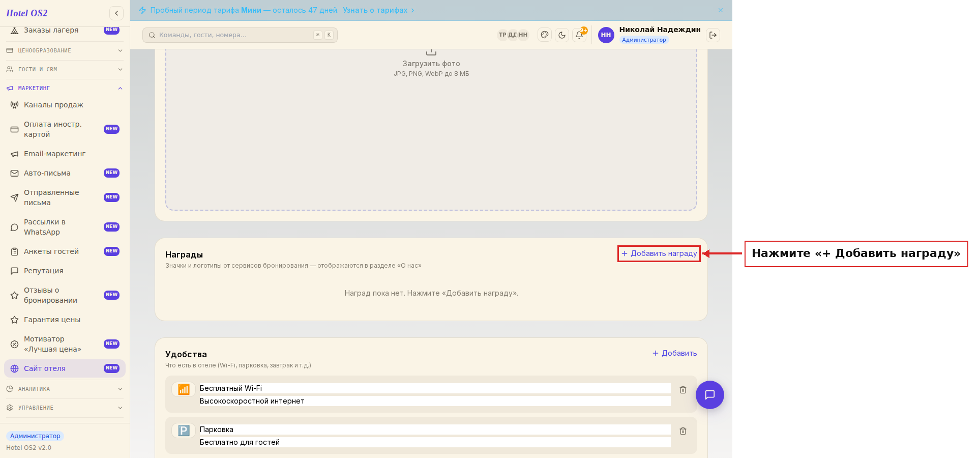Collapse the sidebar with the chevron button

point(116,13)
